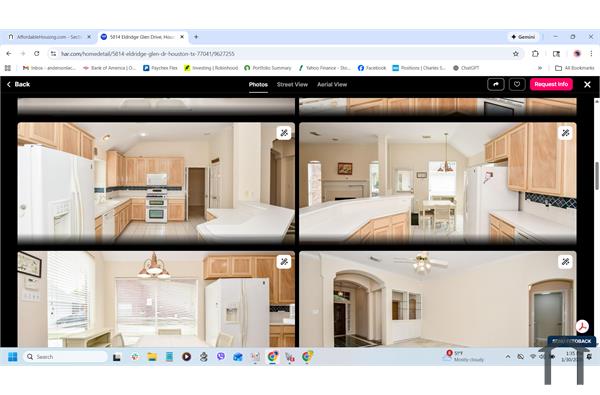Open Chrome profile avatar
The width and height of the screenshot is (600, 395).
click(x=577, y=54)
